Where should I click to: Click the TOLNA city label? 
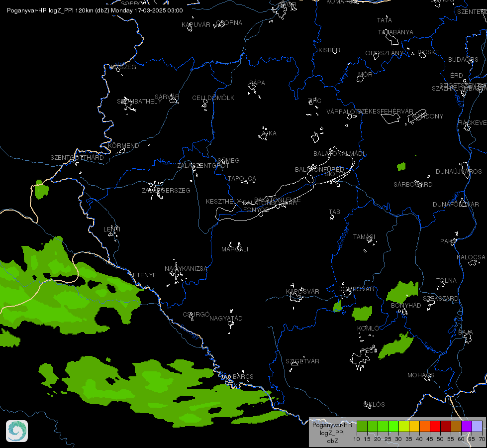point(446,280)
